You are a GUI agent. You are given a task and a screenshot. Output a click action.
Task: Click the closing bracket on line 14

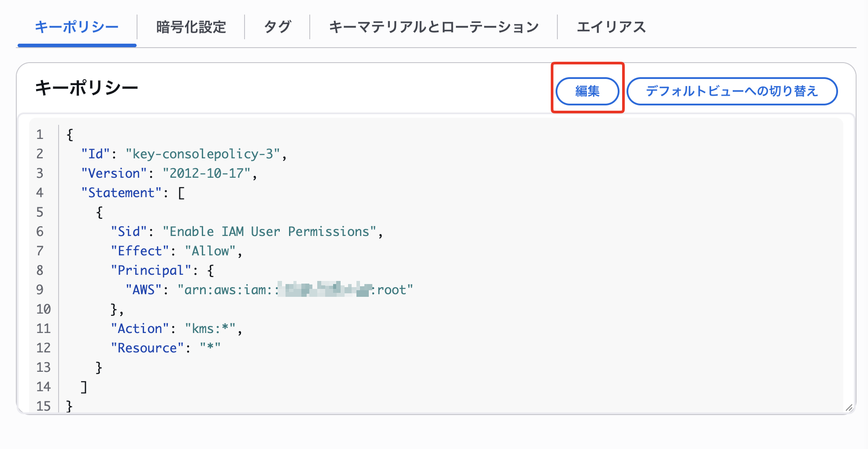click(84, 387)
